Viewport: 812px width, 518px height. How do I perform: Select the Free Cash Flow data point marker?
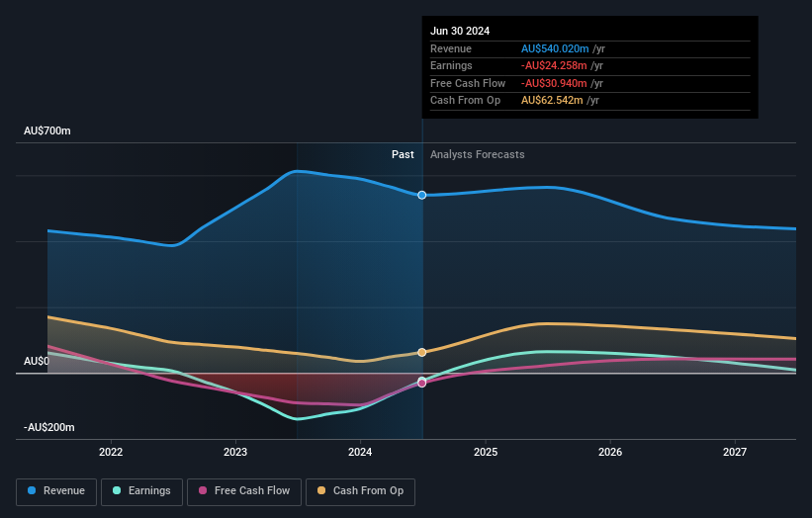point(422,384)
